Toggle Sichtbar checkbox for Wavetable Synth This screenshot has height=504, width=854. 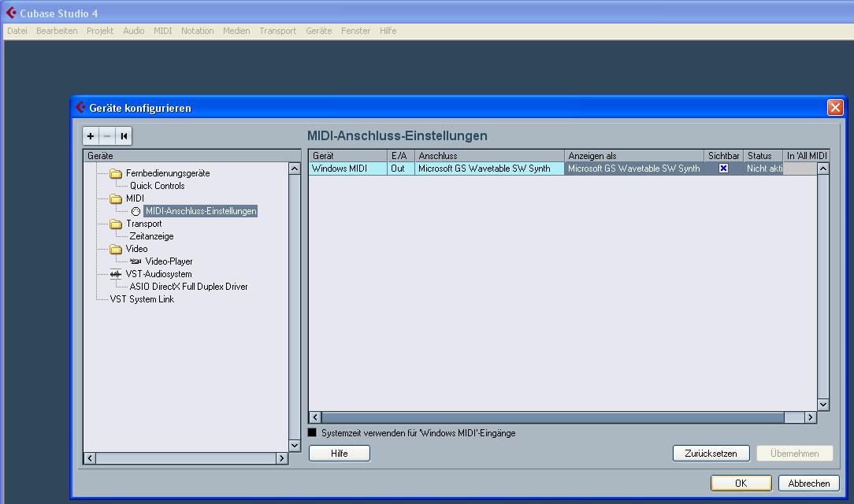pyautogui.click(x=723, y=169)
